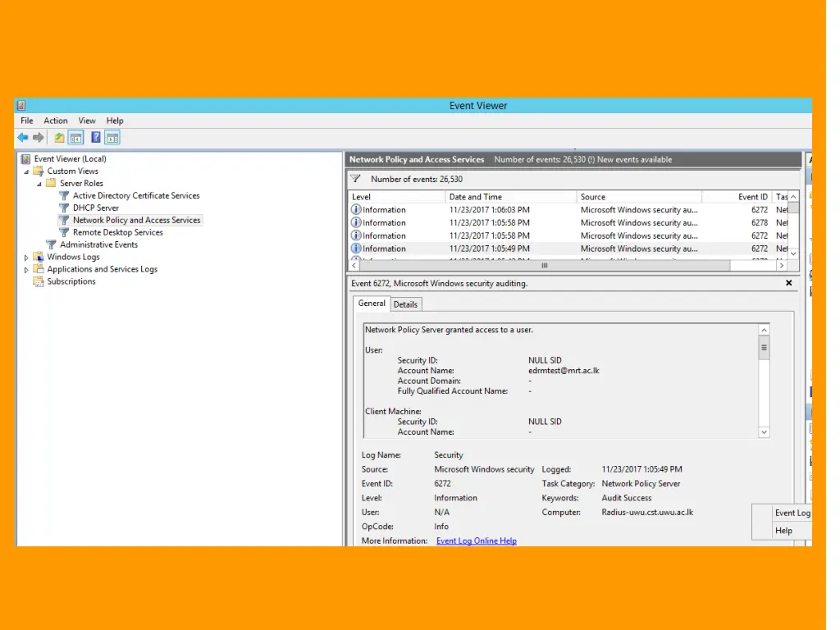
Task: Open the View menu
Action: point(87,121)
